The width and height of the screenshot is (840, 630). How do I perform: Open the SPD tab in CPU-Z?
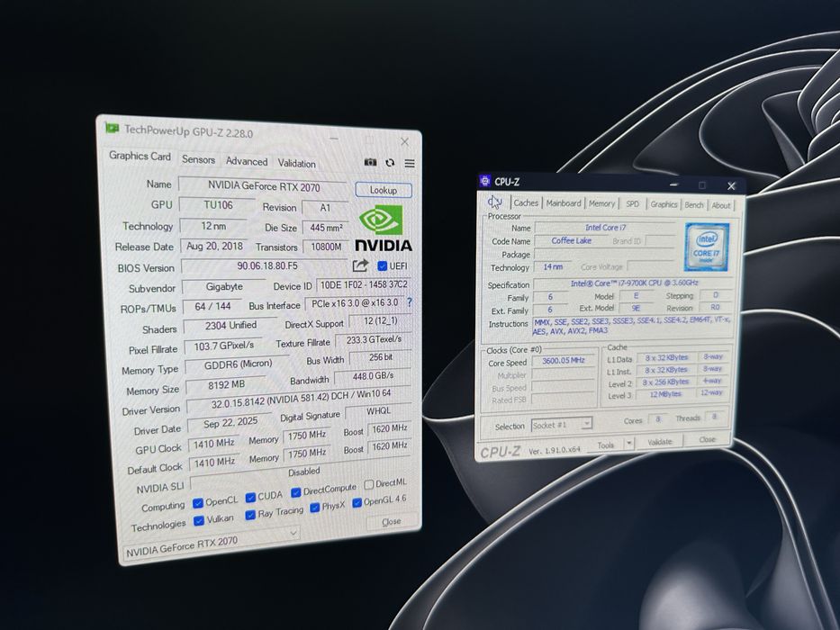(x=633, y=204)
